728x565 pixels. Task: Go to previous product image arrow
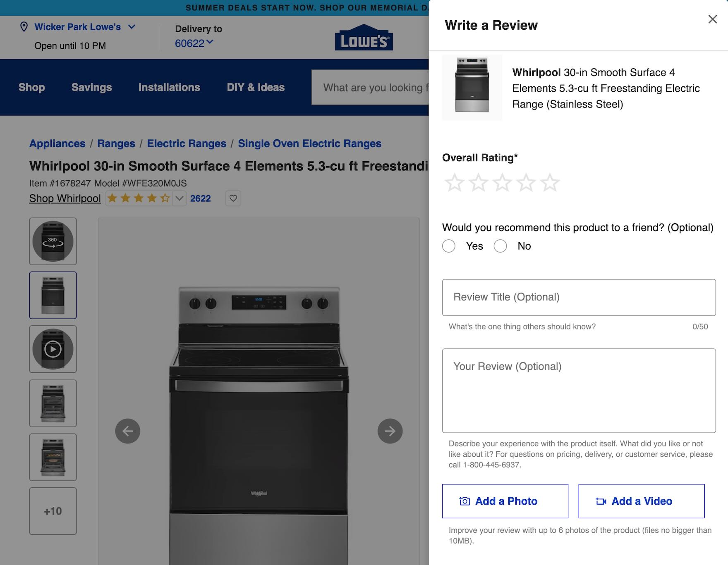(x=128, y=431)
